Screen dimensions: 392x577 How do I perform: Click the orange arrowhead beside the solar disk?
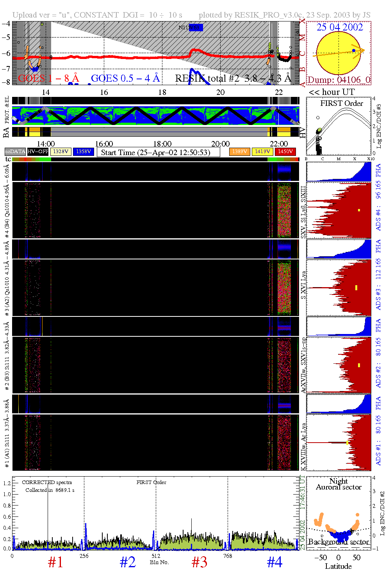(362, 50)
